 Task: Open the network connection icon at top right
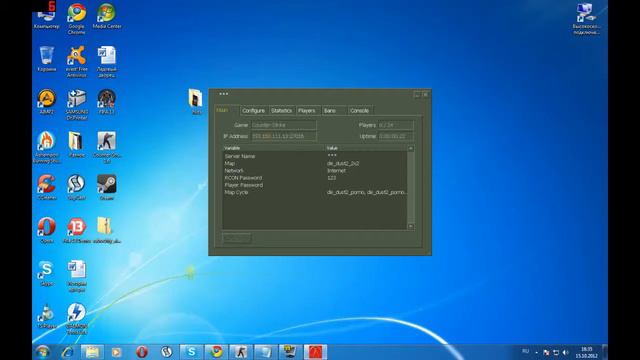point(586,19)
